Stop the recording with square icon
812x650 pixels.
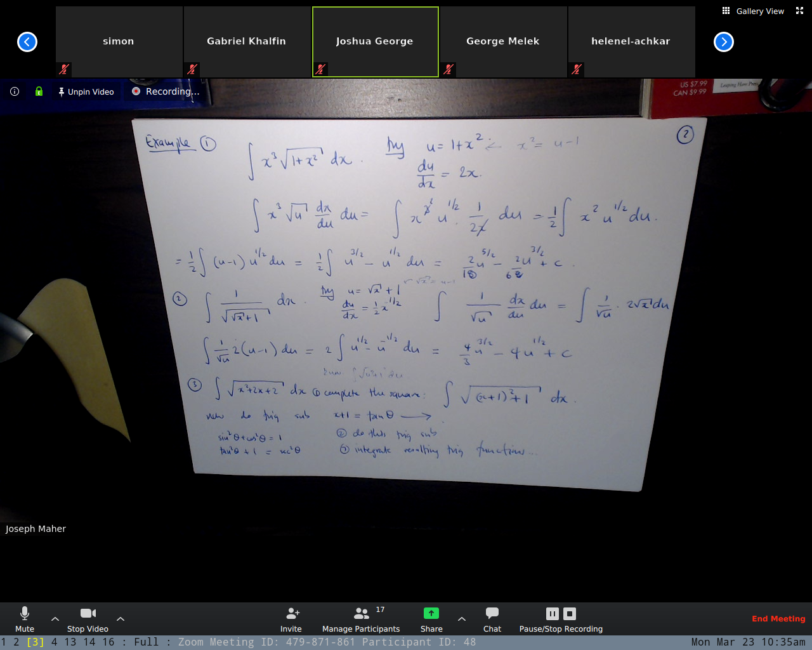(570, 614)
